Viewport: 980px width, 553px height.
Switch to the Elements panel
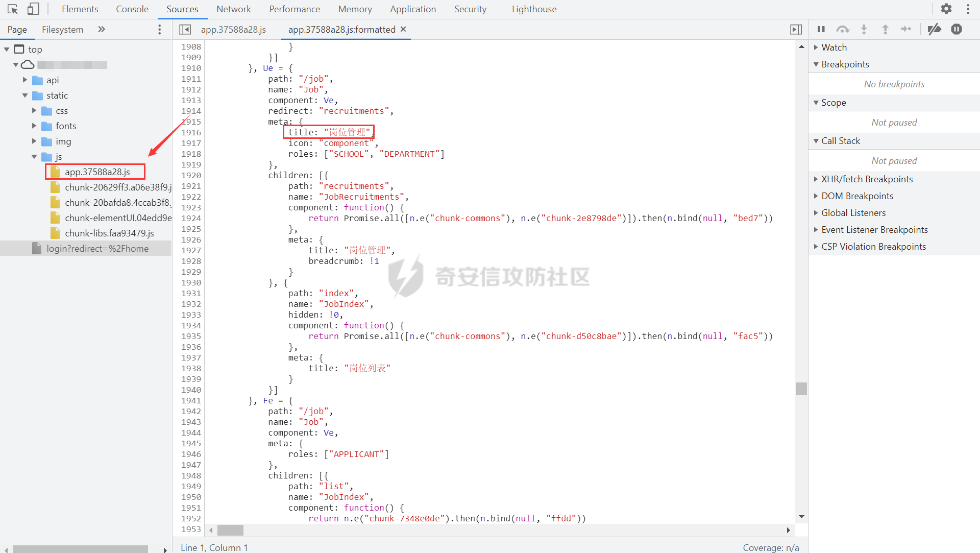pos(80,9)
